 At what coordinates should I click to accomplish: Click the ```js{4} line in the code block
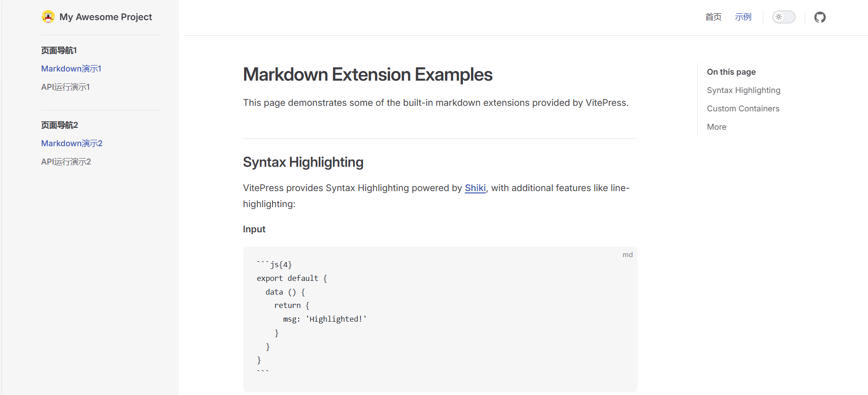click(274, 264)
